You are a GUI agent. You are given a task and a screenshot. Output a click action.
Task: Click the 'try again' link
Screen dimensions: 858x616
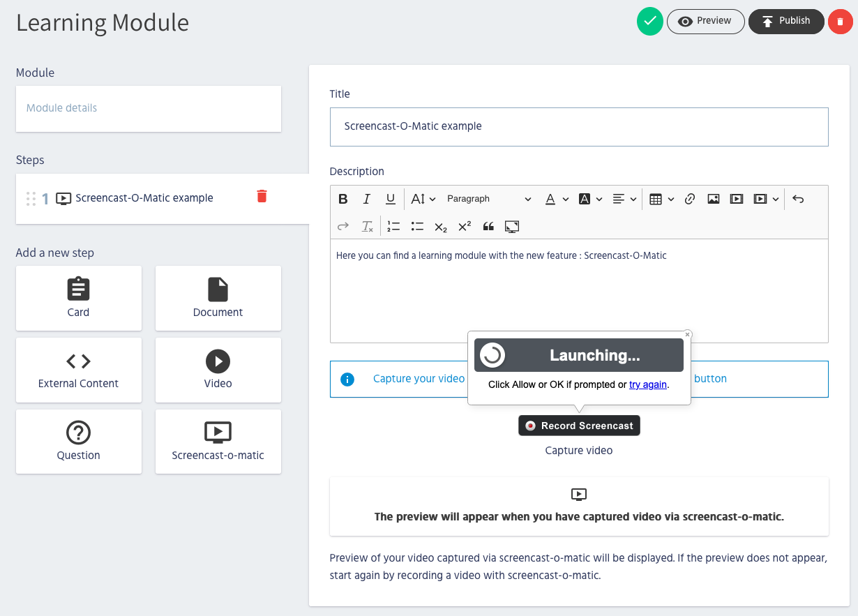click(648, 384)
